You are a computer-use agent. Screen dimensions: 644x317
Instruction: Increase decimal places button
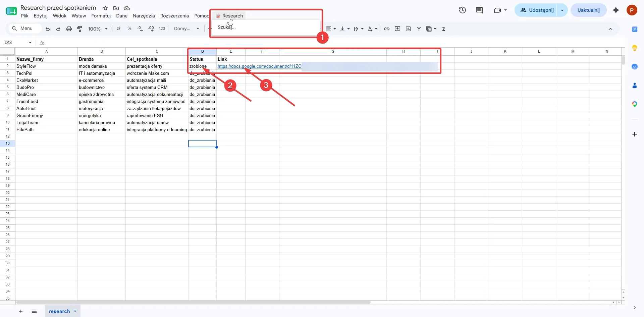point(151,29)
